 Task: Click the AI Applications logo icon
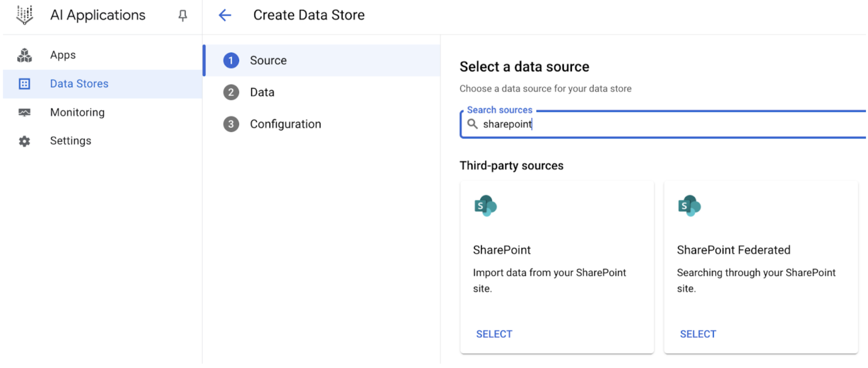click(x=25, y=15)
